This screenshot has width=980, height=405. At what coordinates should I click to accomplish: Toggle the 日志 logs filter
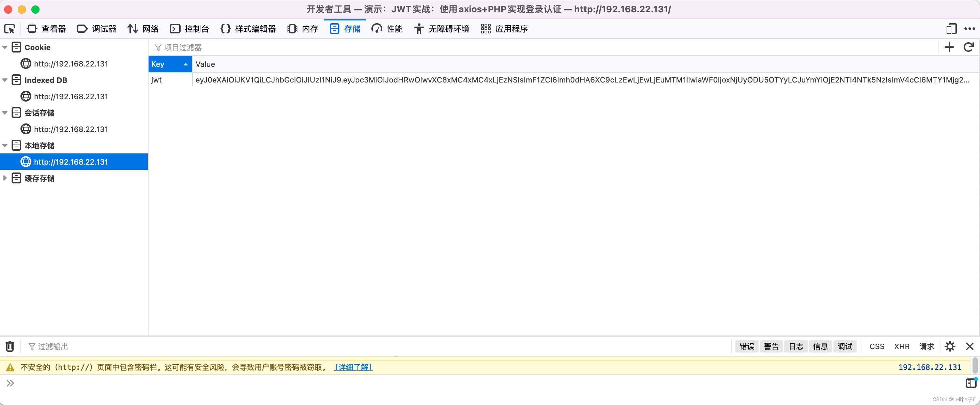click(x=796, y=346)
